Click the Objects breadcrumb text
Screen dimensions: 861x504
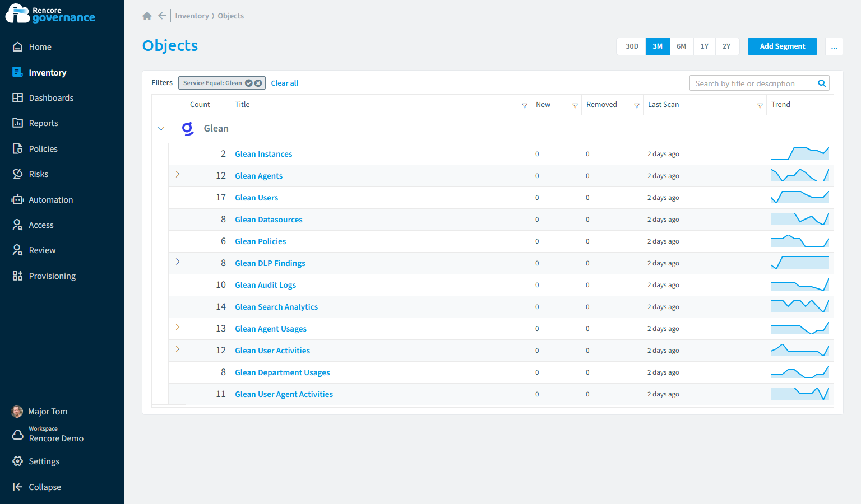point(230,16)
